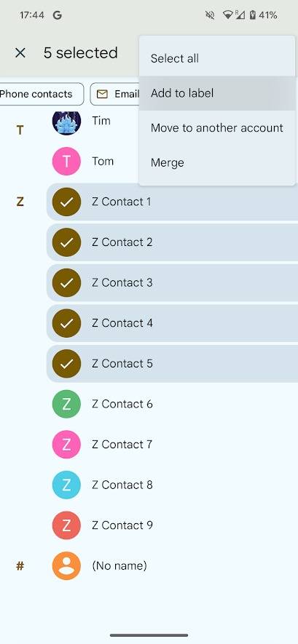Uncheck the Z Contact 3 checkmark
The height and width of the screenshot is (644, 298).
[66, 282]
